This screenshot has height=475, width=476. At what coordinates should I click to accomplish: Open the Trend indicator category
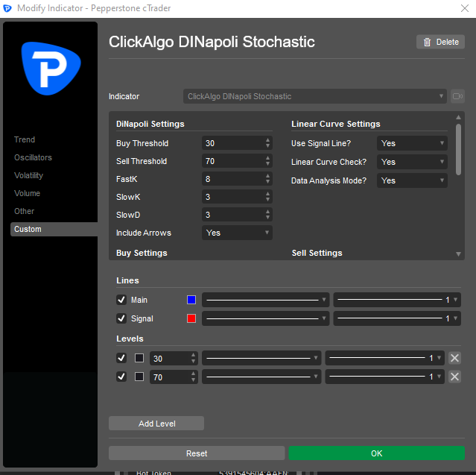point(25,139)
